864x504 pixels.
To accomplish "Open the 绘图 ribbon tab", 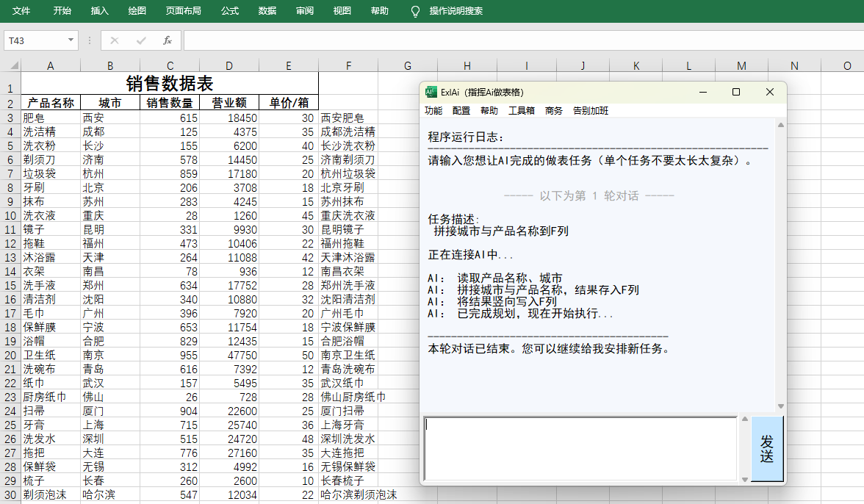I will pyautogui.click(x=137, y=11).
